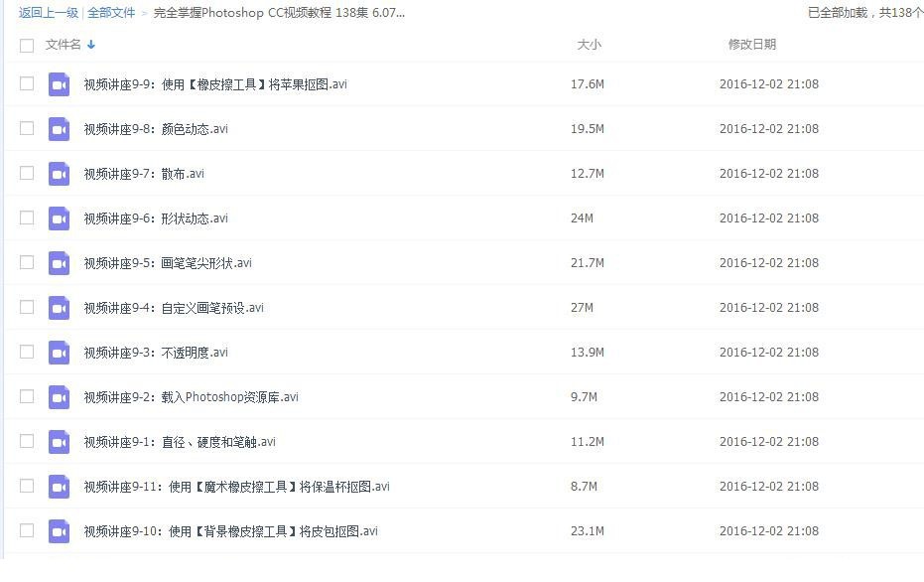Click current folder breadcrumb 完全掌握Photoshop CC视频教程
The image size is (924, 582).
[x=279, y=13]
